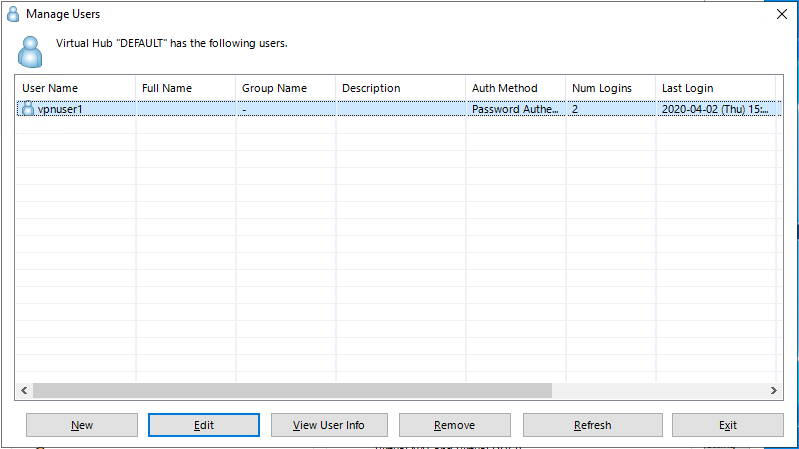The width and height of the screenshot is (799, 449).
Task: Click the large user icon in header
Action: (x=30, y=50)
